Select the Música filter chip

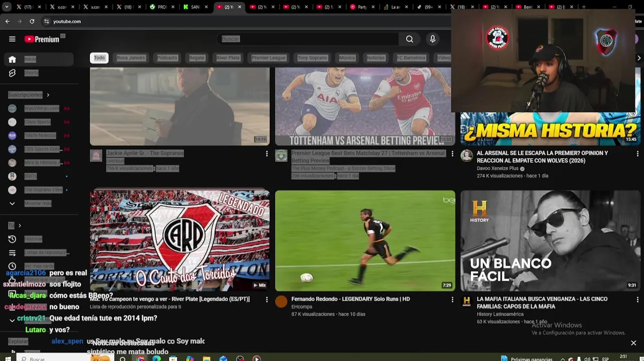(347, 58)
